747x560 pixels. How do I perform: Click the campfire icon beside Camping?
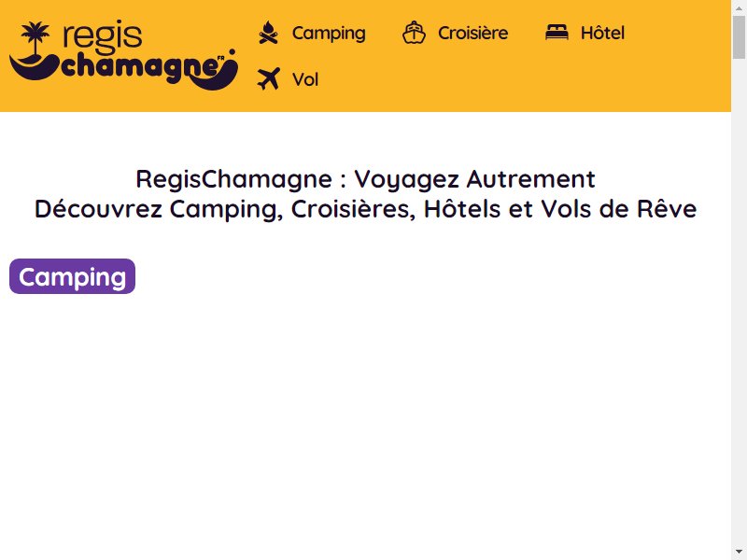coord(268,33)
